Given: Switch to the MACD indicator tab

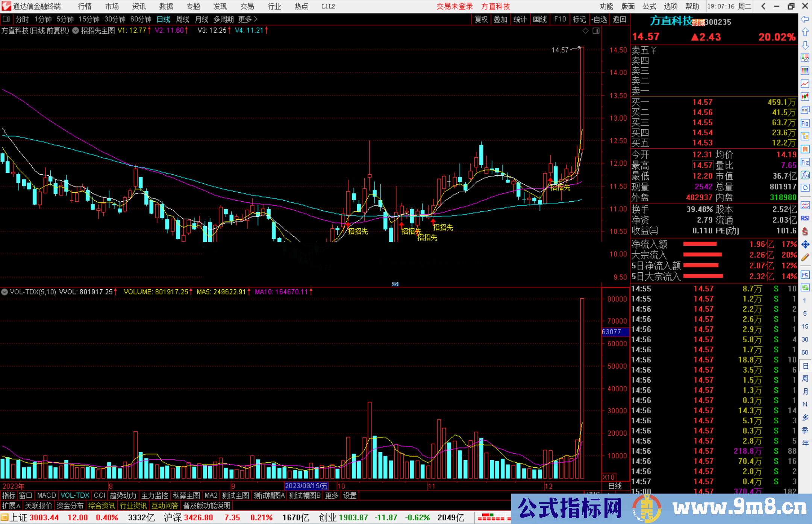Looking at the screenshot, I should 46,495.
